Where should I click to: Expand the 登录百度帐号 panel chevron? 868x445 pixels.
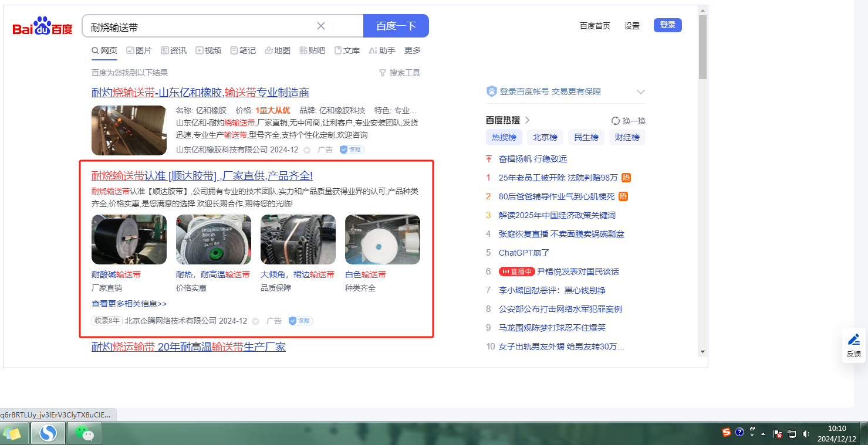641,92
